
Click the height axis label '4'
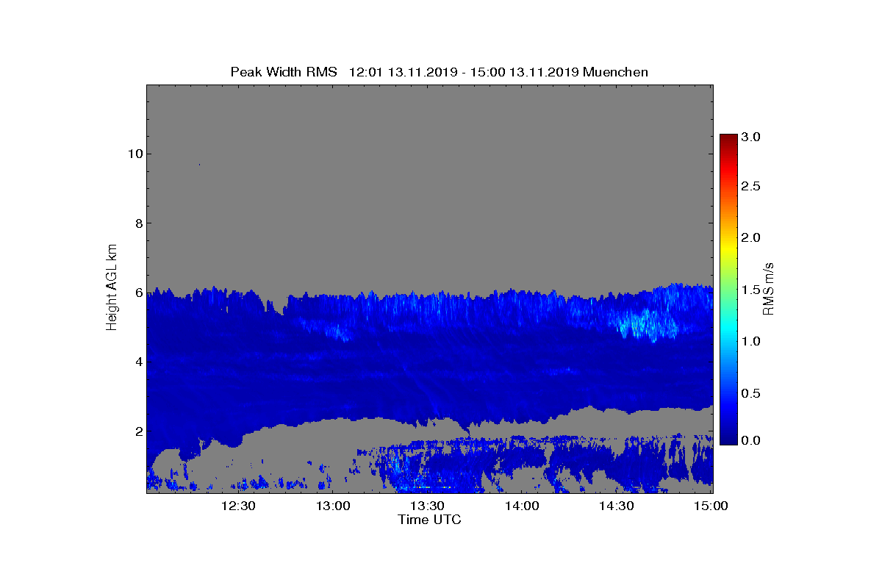point(137,362)
